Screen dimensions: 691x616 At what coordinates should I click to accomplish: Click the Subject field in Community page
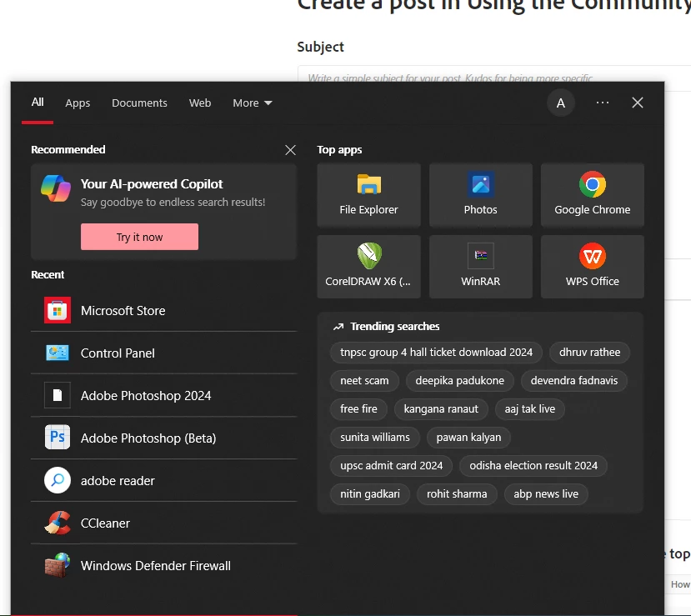click(x=494, y=73)
